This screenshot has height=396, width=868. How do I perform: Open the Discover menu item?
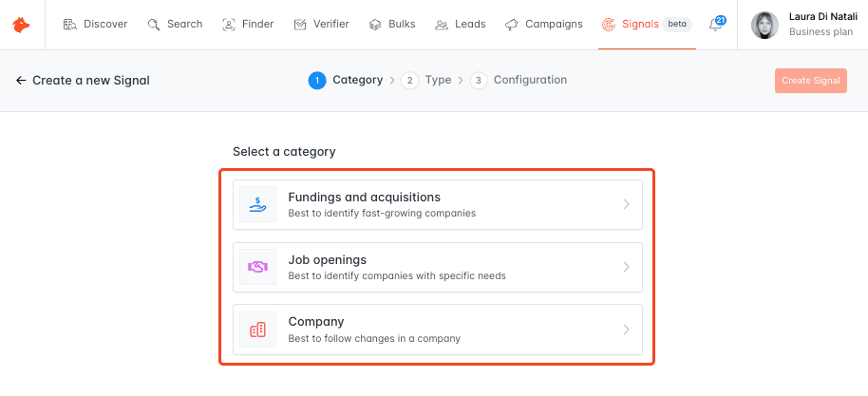click(95, 25)
